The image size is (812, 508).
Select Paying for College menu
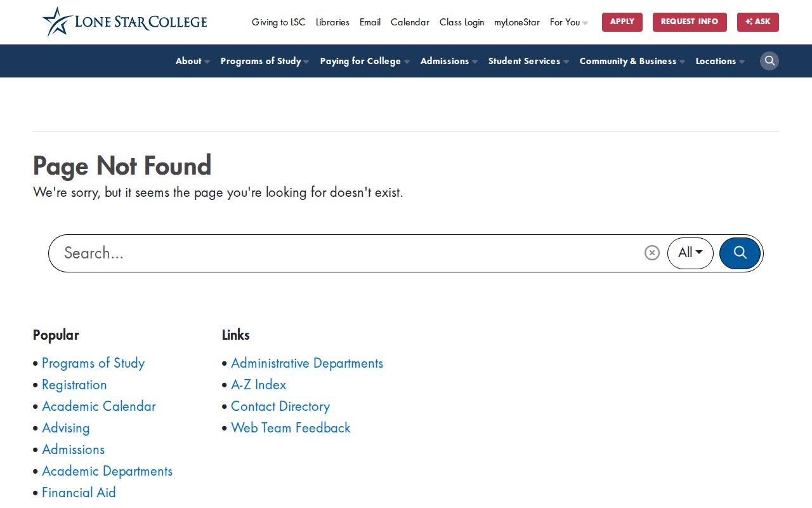[364, 61]
